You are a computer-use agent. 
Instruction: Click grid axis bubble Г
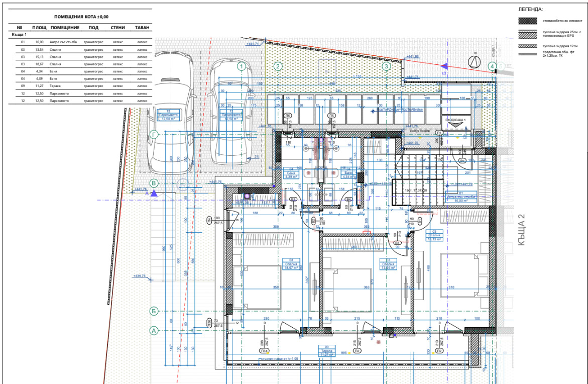tap(154, 134)
